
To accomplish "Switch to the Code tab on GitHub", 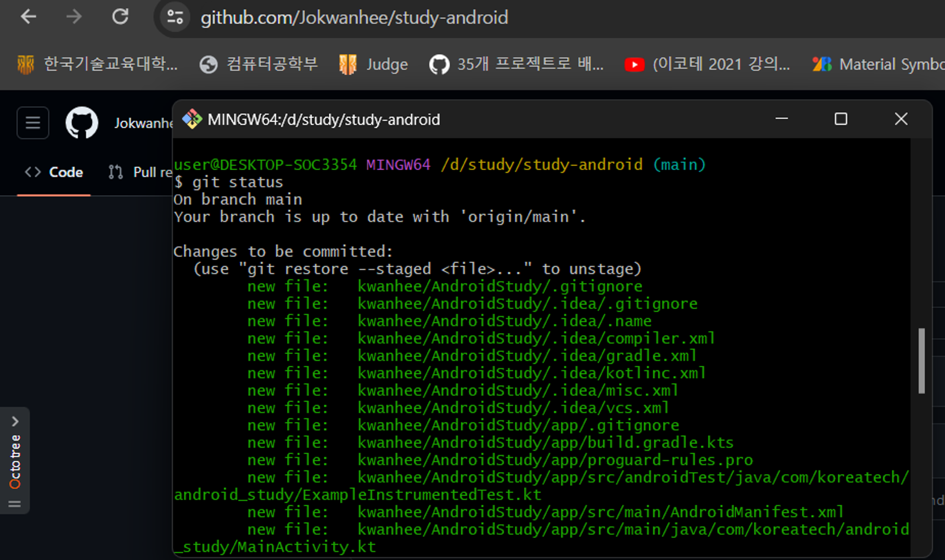I will click(x=54, y=172).
